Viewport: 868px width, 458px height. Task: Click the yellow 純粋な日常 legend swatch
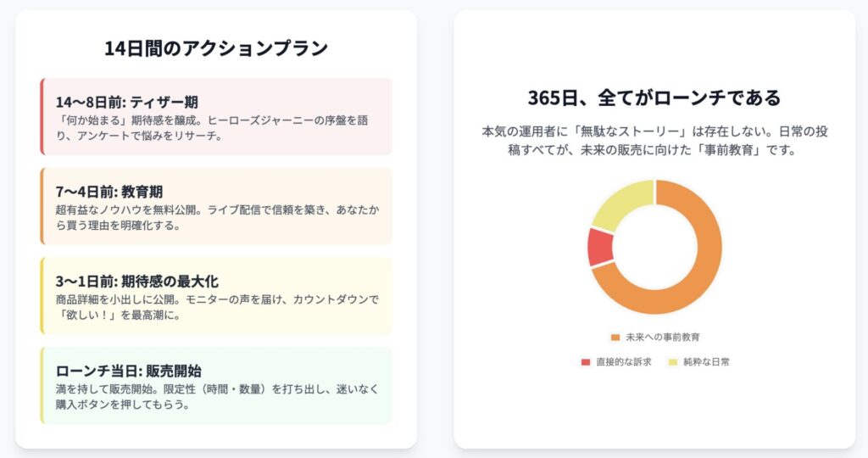(x=672, y=362)
